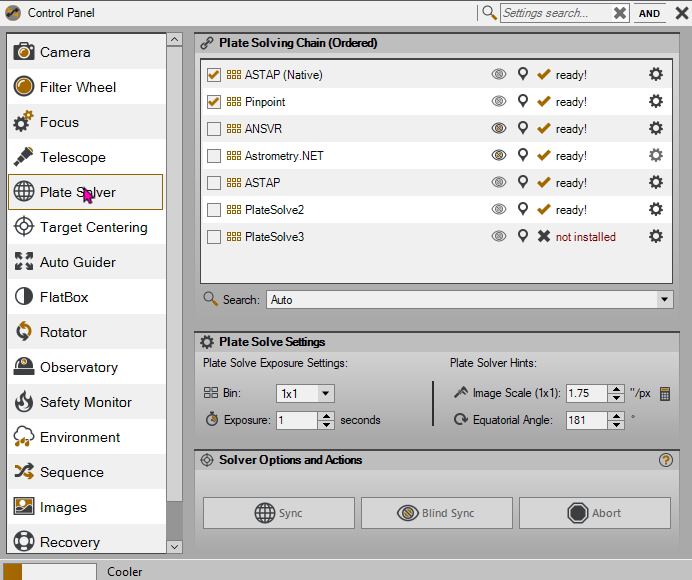692x580 pixels.
Task: Uncheck ASTAP (Native) solver checkbox
Action: tap(214, 75)
